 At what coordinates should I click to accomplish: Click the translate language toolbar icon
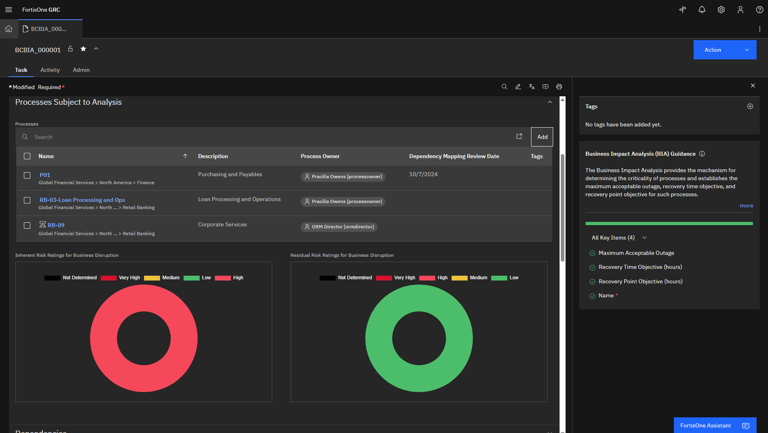[531, 87]
